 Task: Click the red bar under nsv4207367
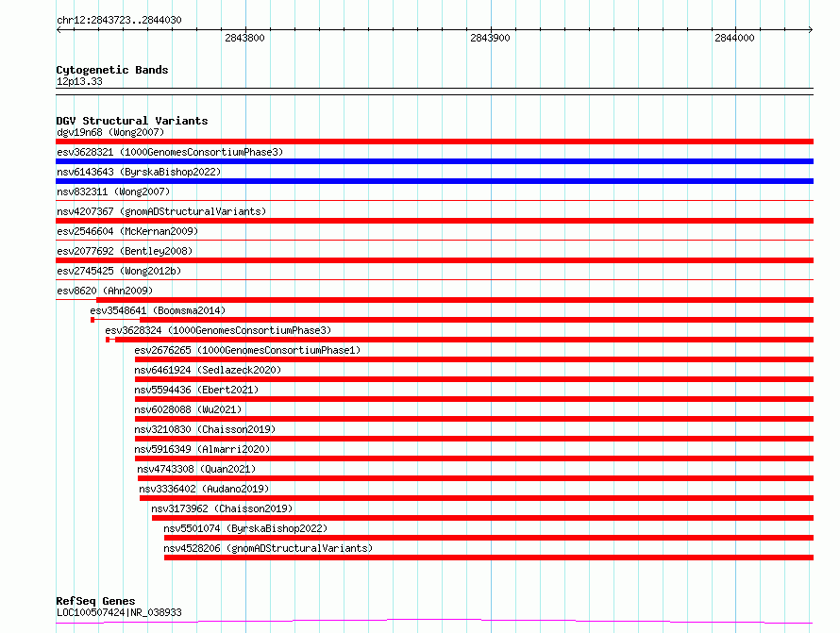[434, 221]
